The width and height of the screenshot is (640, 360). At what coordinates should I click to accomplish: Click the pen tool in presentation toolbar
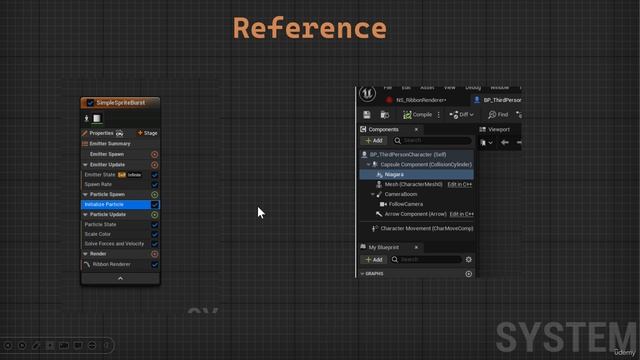[x=36, y=346]
